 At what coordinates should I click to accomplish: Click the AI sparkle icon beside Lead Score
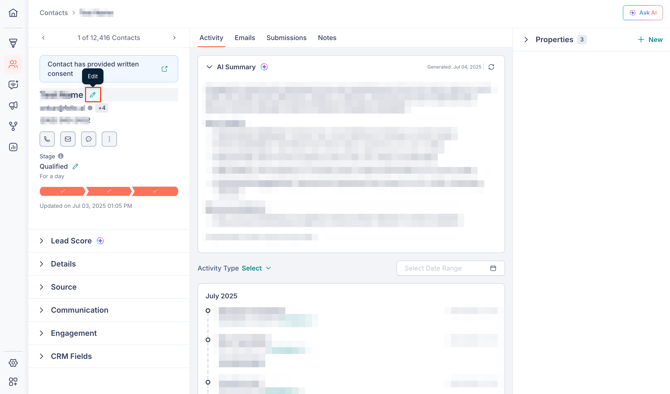100,241
